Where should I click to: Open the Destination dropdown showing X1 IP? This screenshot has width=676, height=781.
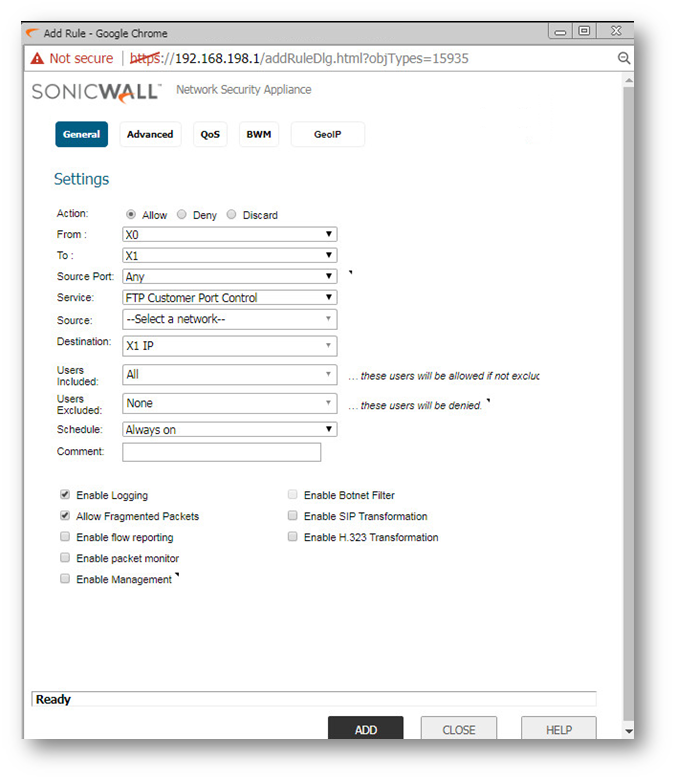click(x=230, y=346)
